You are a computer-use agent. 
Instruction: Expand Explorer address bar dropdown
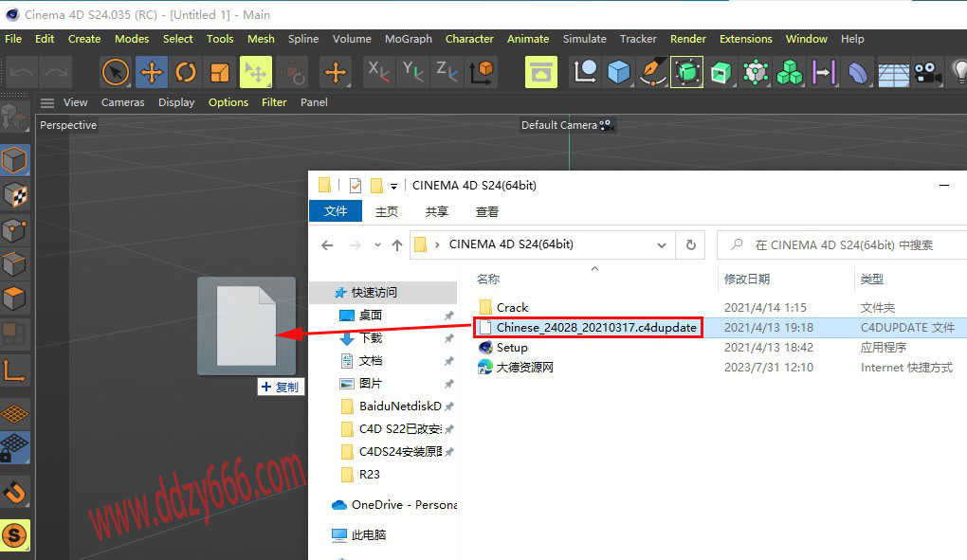point(661,245)
